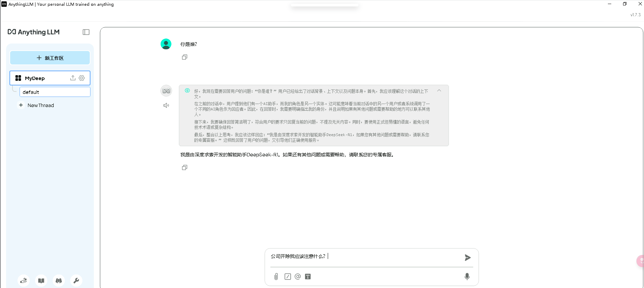Viewport: 644px width, 288px height.
Task: Create a new workspace with 新工作区 button
Action: coord(50,58)
